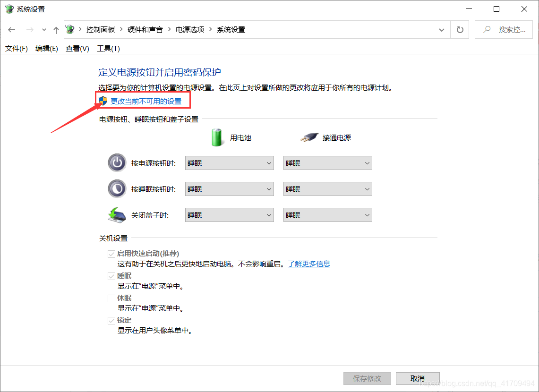Screen dimensions: 539x392
Task: Click heading 定义电源按钮并启用密码保护
Action: (x=160, y=72)
